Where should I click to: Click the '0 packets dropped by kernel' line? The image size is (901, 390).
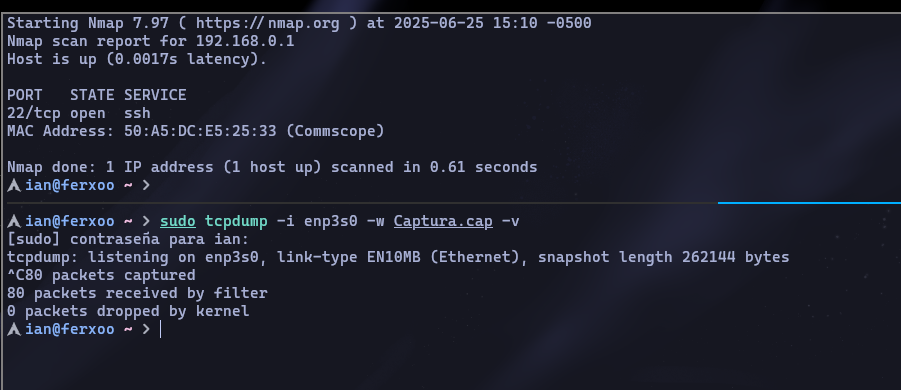(128, 311)
